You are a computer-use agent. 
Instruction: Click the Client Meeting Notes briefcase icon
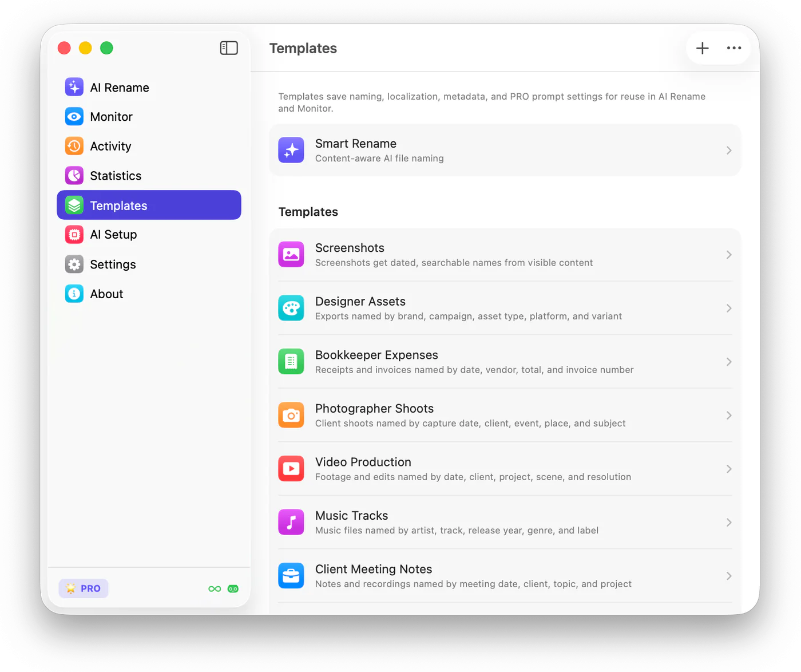tap(291, 576)
